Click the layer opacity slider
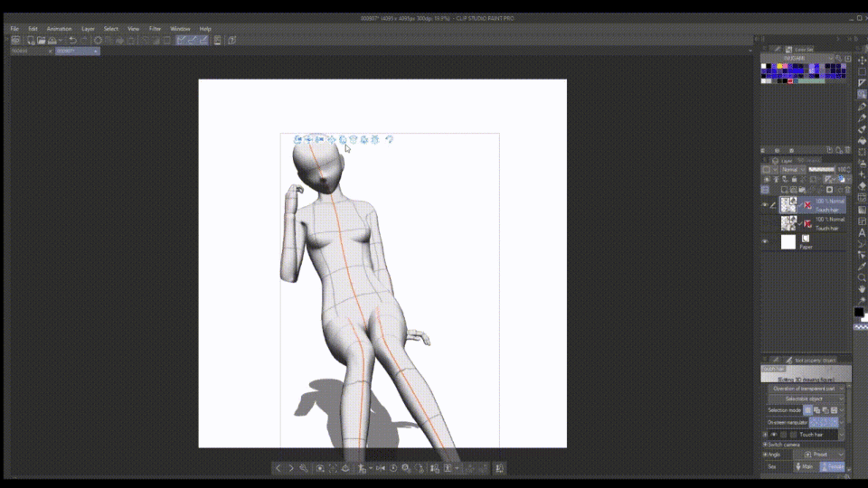This screenshot has width=868, height=488. pos(821,169)
